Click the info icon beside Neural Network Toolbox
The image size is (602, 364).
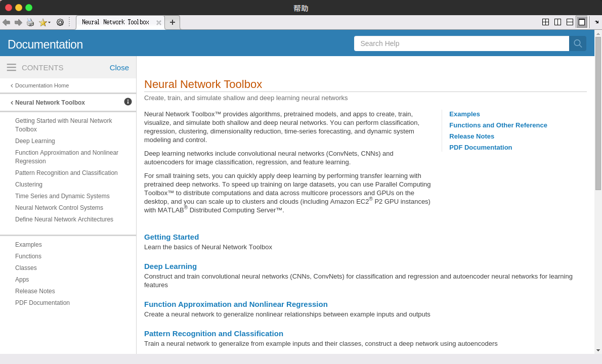click(128, 102)
